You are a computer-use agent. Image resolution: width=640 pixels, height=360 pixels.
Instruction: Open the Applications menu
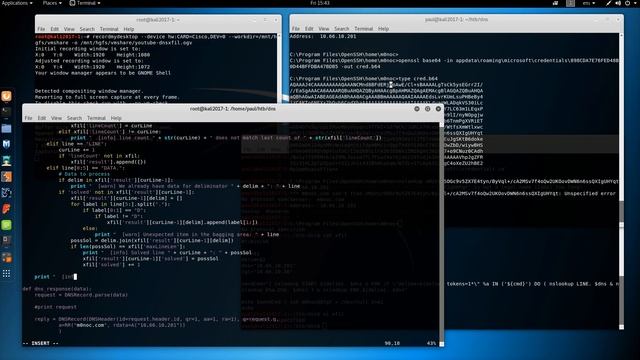[16, 3]
